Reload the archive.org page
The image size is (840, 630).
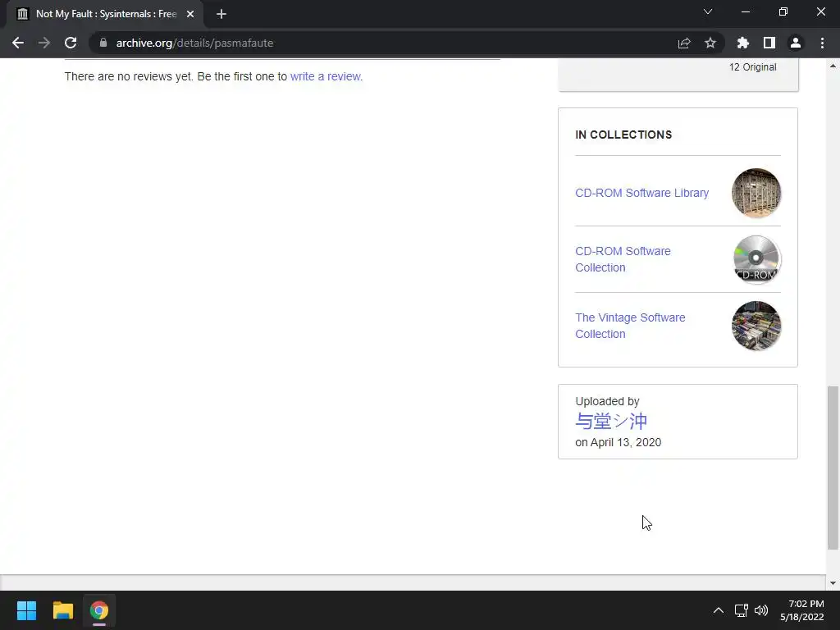tap(71, 43)
